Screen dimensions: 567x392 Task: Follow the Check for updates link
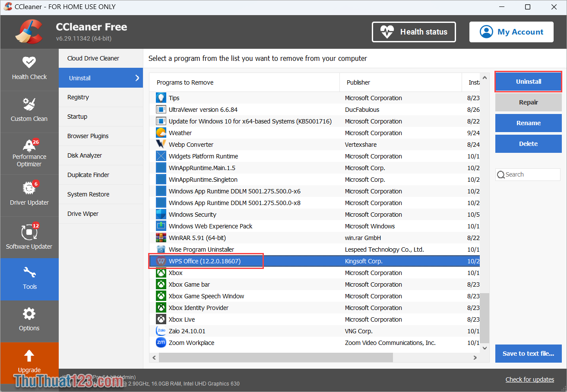(530, 379)
